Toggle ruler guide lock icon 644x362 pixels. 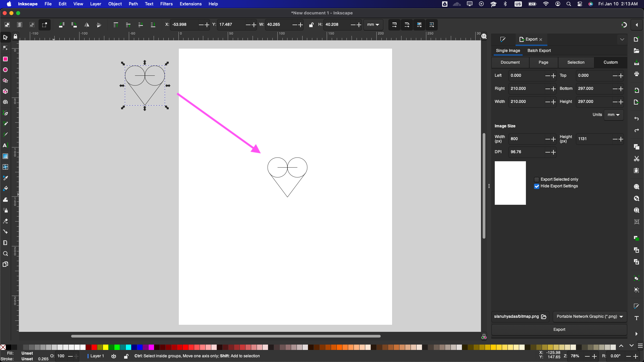[x=15, y=37]
